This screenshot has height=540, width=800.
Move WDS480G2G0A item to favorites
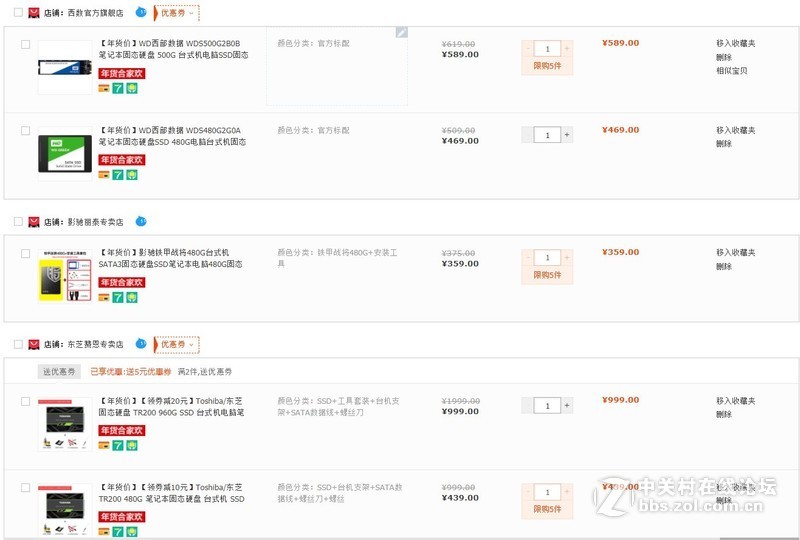click(736, 130)
